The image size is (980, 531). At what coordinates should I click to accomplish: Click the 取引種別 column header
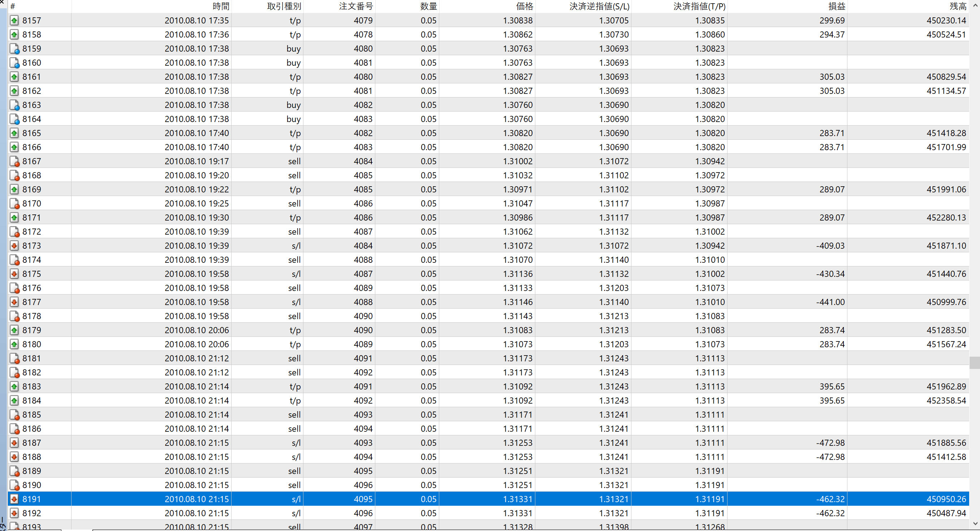[x=267, y=6]
